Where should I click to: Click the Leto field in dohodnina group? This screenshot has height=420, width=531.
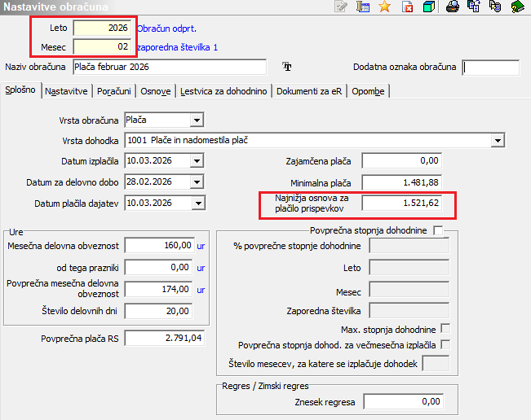coord(409,267)
